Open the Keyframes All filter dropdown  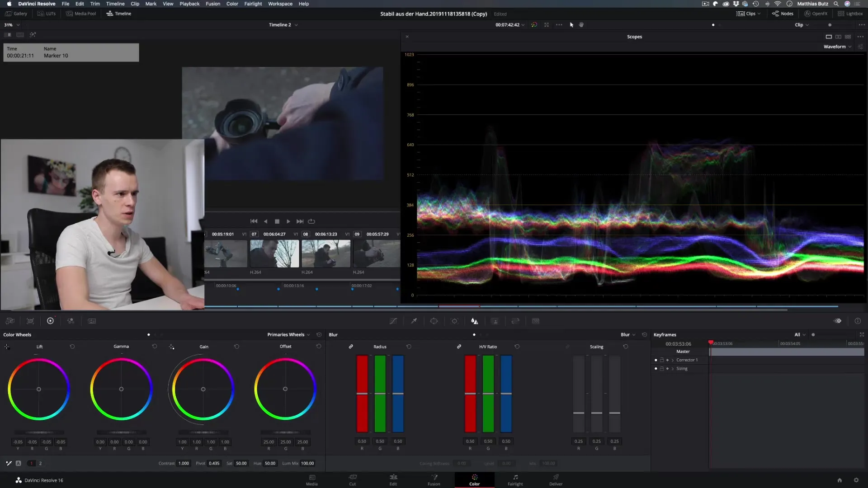click(800, 335)
